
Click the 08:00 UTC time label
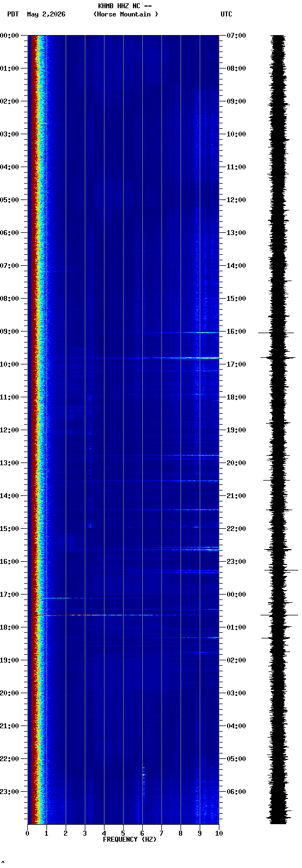[x=236, y=68]
